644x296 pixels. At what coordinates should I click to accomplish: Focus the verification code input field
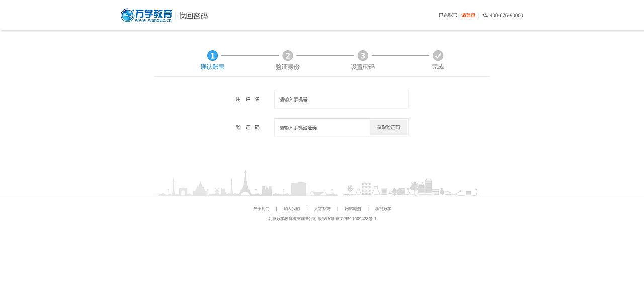tap(322, 127)
